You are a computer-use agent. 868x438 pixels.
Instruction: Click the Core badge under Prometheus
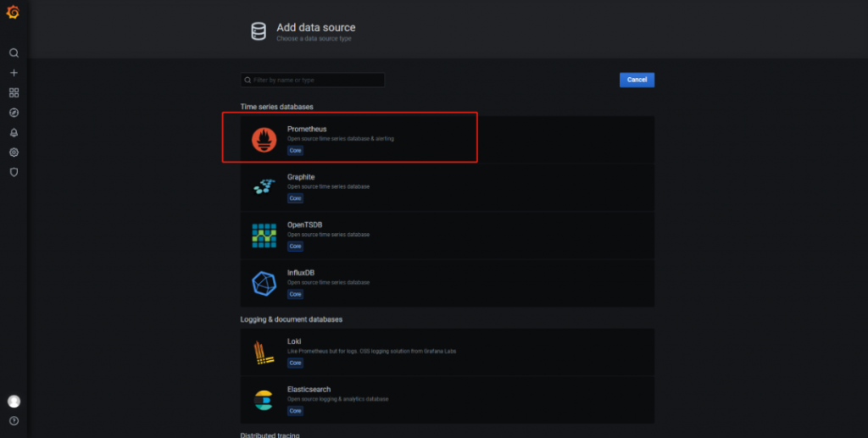click(295, 151)
